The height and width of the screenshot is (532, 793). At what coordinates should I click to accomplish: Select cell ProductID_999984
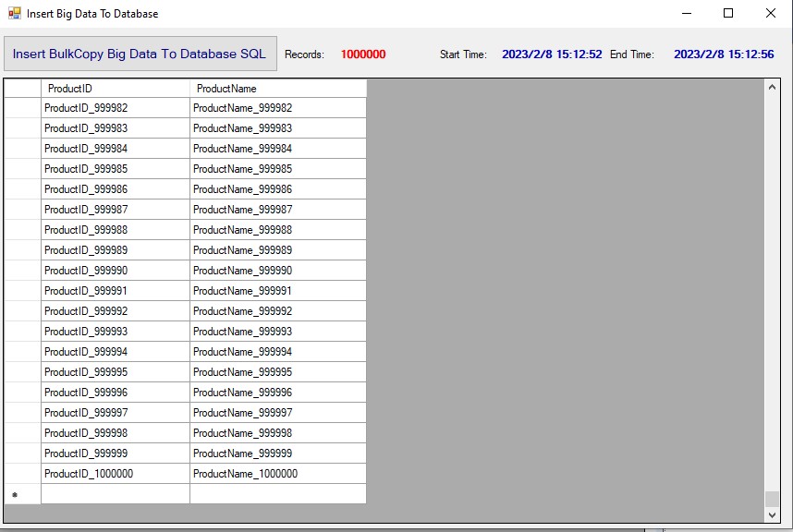(x=116, y=149)
